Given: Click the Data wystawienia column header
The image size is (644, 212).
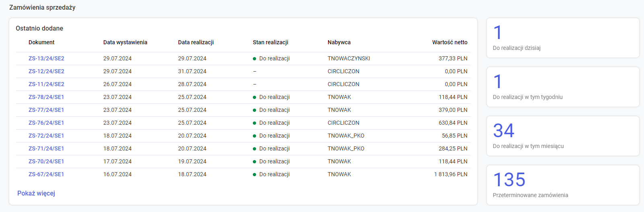Looking at the screenshot, I should (125, 42).
